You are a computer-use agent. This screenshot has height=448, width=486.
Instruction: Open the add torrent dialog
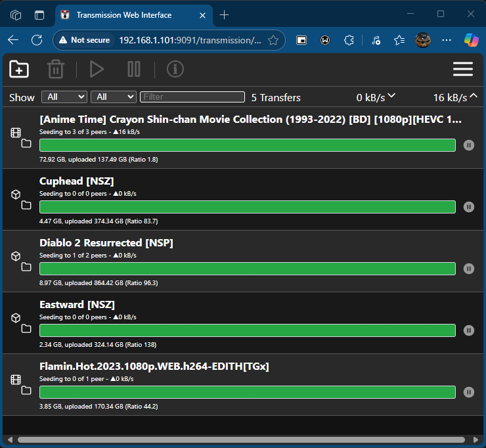click(x=19, y=69)
